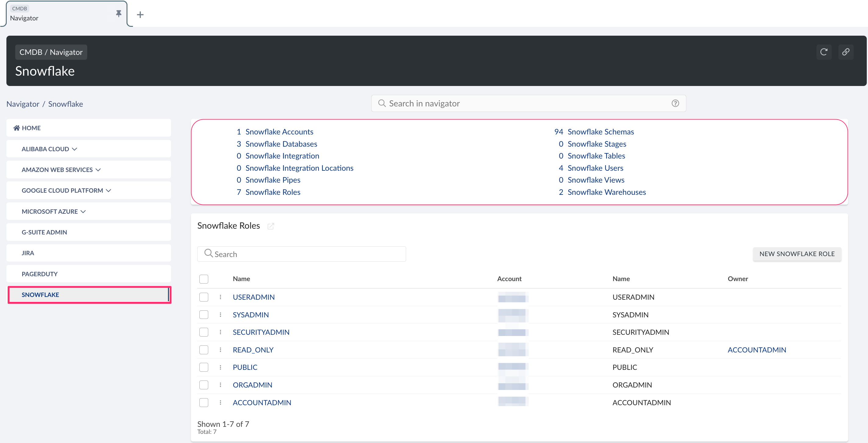Open the row menu for USERADMIN

(x=220, y=297)
